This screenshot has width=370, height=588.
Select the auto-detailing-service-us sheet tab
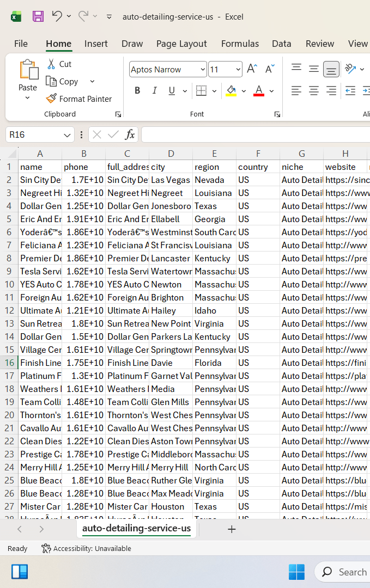click(x=137, y=528)
